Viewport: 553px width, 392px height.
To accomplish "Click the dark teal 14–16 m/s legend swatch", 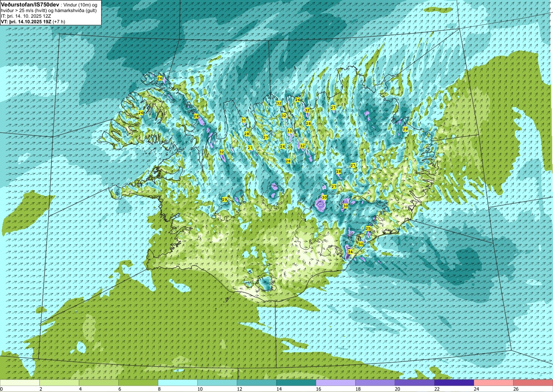I will 296,383.
